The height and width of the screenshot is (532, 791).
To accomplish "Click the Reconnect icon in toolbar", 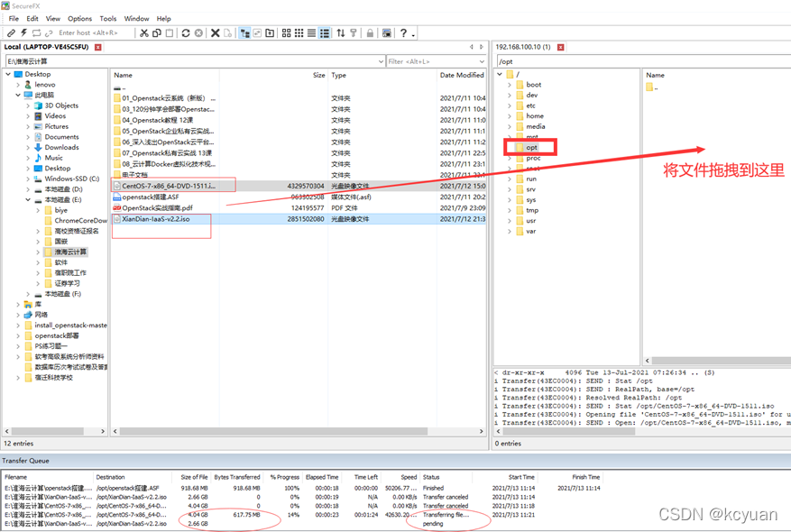I will [x=36, y=32].
